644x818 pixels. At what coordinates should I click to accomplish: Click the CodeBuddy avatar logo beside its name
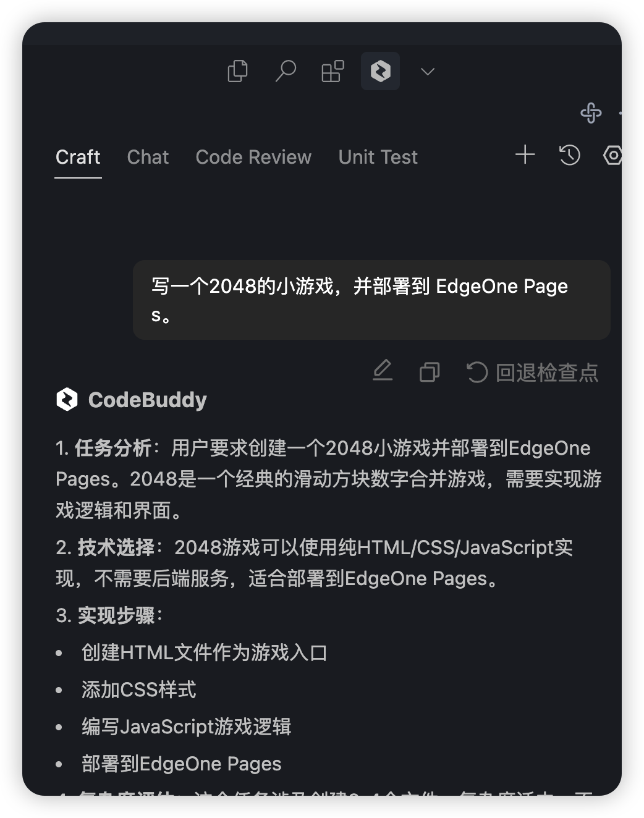pos(67,400)
